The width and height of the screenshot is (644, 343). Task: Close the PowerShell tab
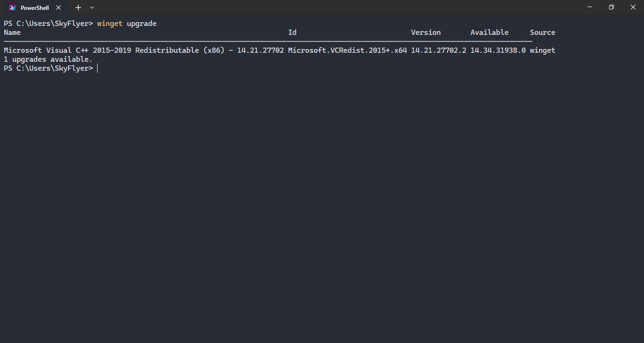tap(58, 7)
